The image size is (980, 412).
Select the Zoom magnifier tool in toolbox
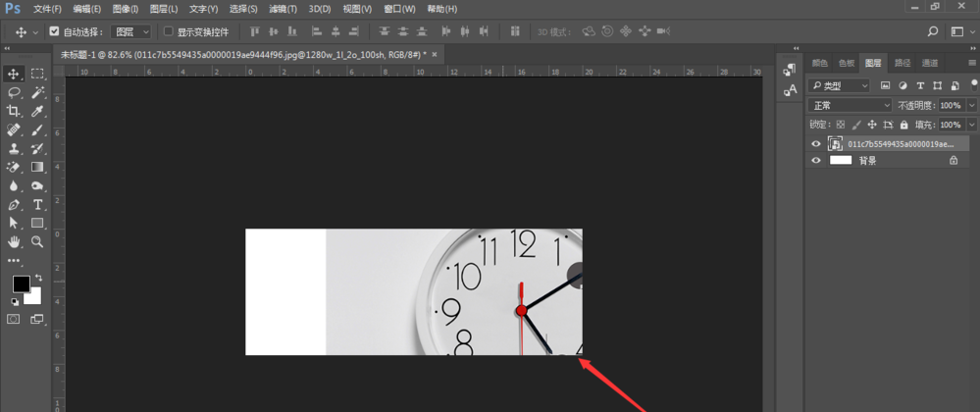(x=37, y=241)
